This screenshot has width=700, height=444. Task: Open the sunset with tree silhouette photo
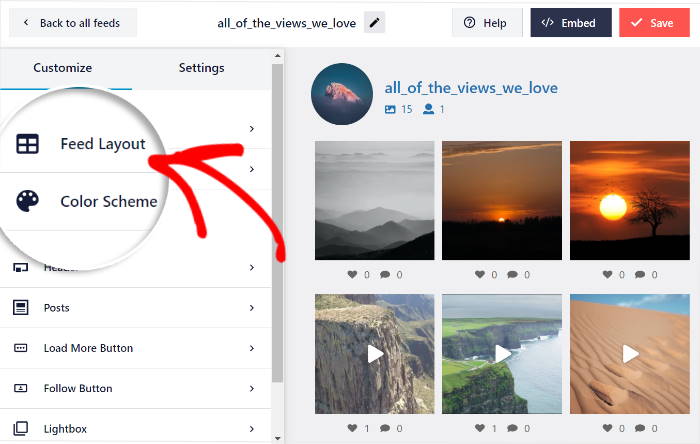(x=630, y=200)
